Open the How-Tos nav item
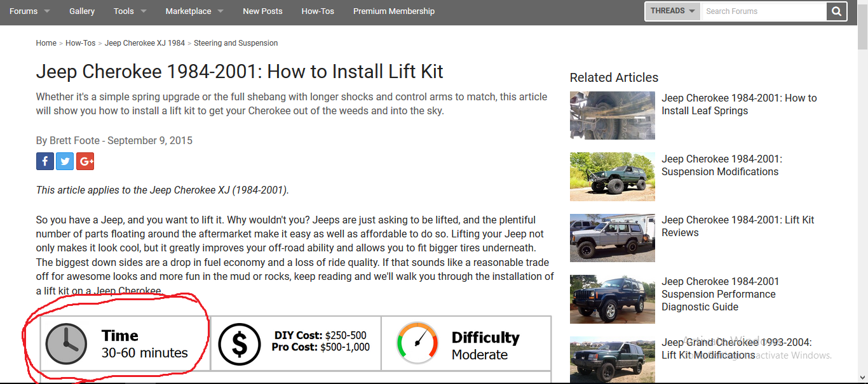Viewport: 868px width, 384px height. 318,11
